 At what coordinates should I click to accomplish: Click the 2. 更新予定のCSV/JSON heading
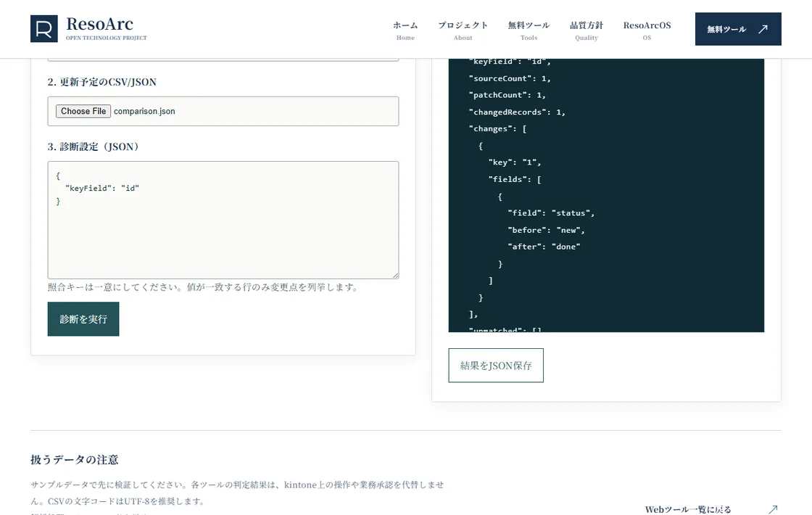point(102,82)
